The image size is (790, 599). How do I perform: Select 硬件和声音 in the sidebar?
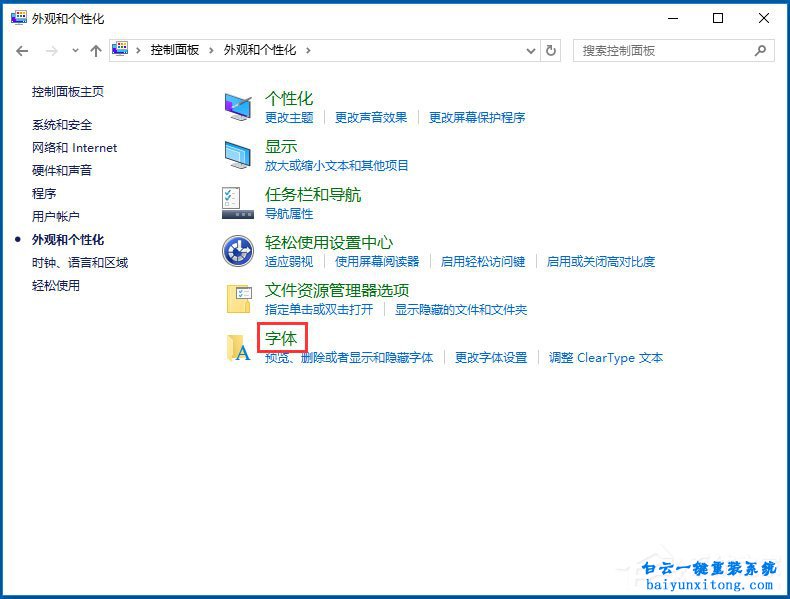pyautogui.click(x=62, y=170)
